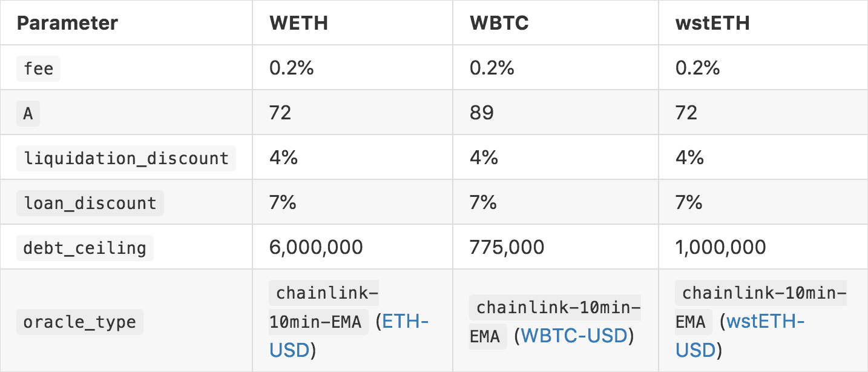The image size is (868, 372).
Task: Click the Parameter column header
Action: coord(67,23)
